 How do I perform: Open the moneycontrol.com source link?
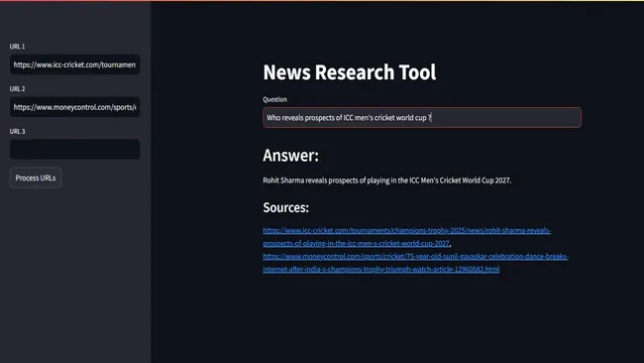coord(416,263)
